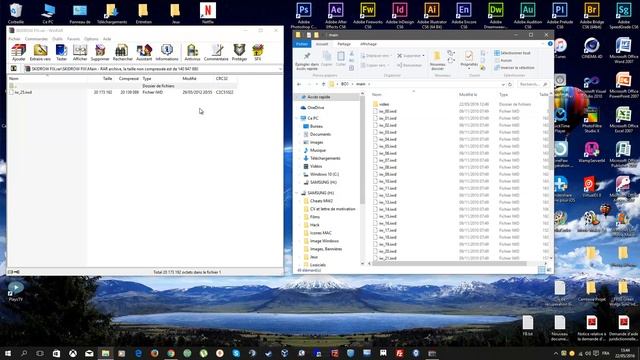Click Renommer in Explorer ribbon
Image resolution: width=640 pixels, height=360 pixels.
point(409,65)
